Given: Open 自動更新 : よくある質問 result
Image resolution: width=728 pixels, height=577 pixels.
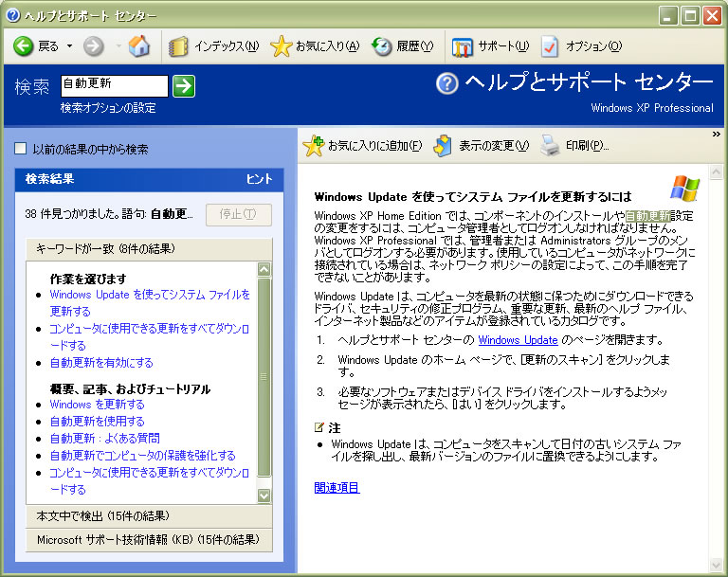Looking at the screenshot, I should (x=104, y=439).
